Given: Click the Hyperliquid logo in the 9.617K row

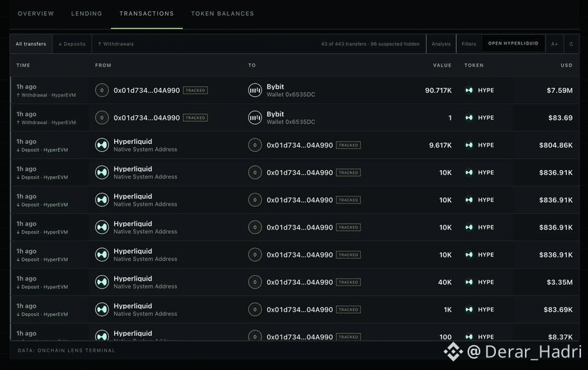Looking at the screenshot, I should (x=102, y=145).
